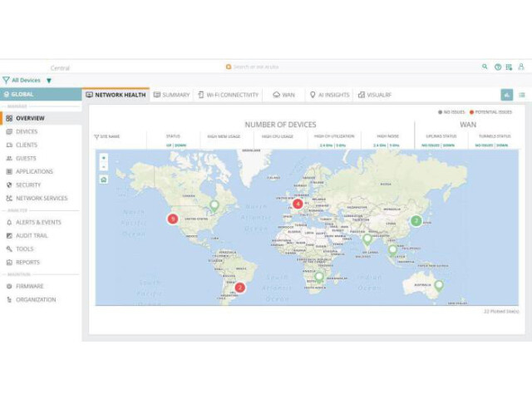Click the Audit Trail icon
Viewport: 532px width, 399px height.
click(x=9, y=235)
